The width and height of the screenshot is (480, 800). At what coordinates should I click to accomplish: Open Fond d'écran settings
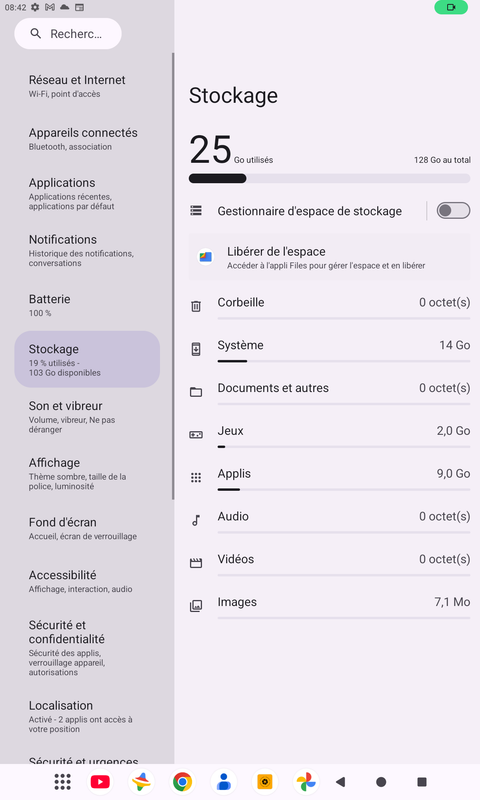click(87, 529)
